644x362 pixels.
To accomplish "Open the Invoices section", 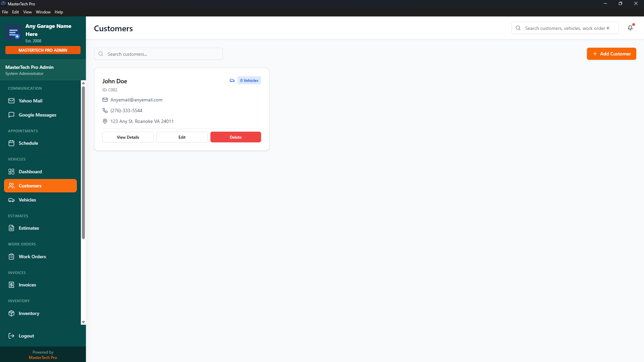I will (x=27, y=284).
